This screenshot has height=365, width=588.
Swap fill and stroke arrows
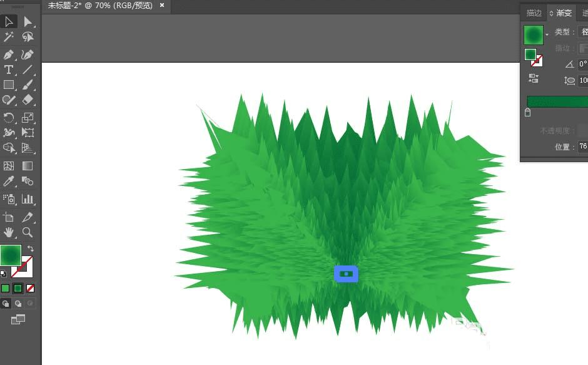(31, 249)
